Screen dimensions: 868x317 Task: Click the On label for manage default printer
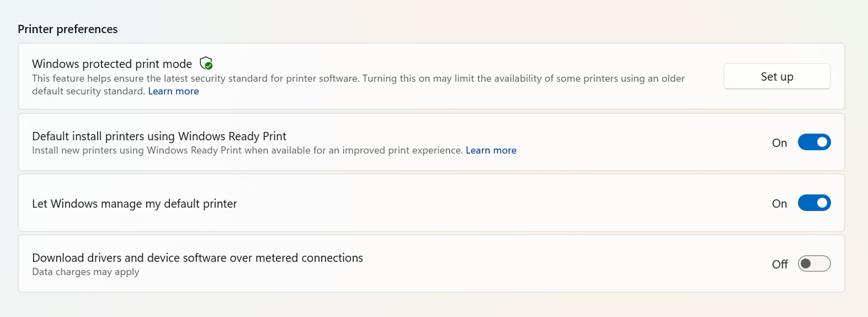click(779, 204)
